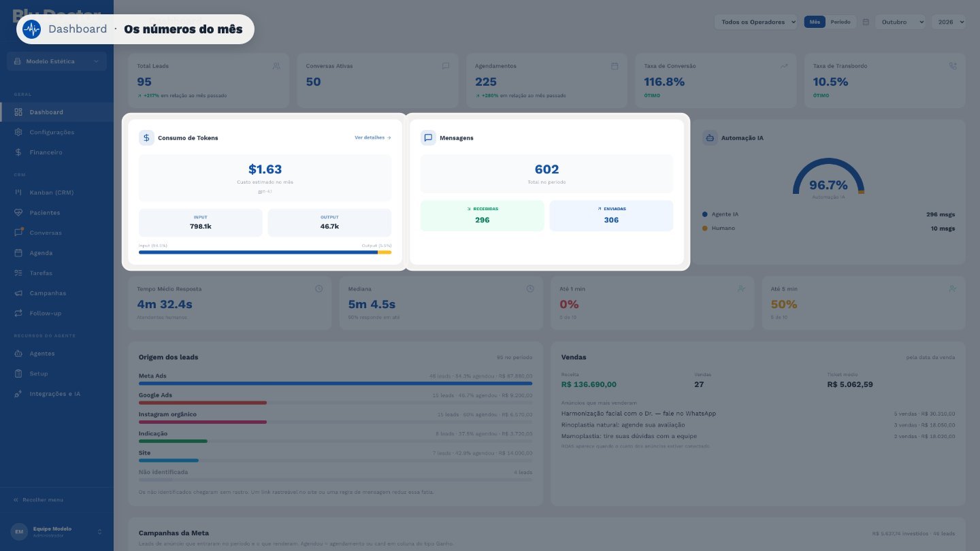Image resolution: width=980 pixels, height=551 pixels.
Task: Open the Kanban (CRM) board icon
Action: tap(18, 193)
